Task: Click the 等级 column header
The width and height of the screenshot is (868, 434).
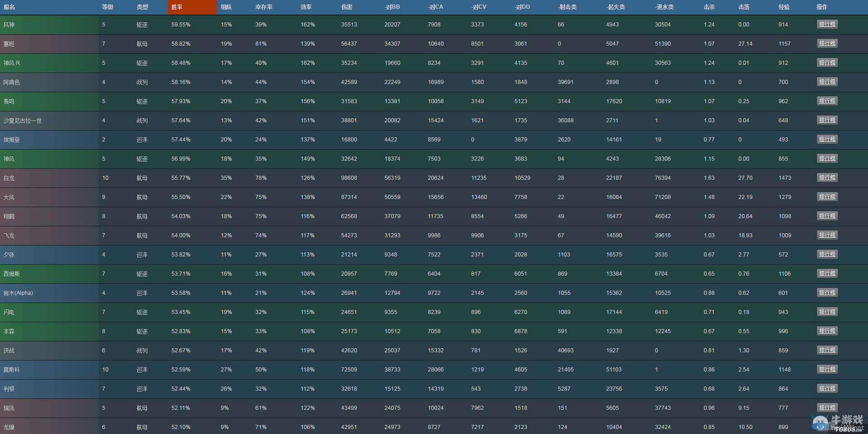Action: [x=108, y=7]
